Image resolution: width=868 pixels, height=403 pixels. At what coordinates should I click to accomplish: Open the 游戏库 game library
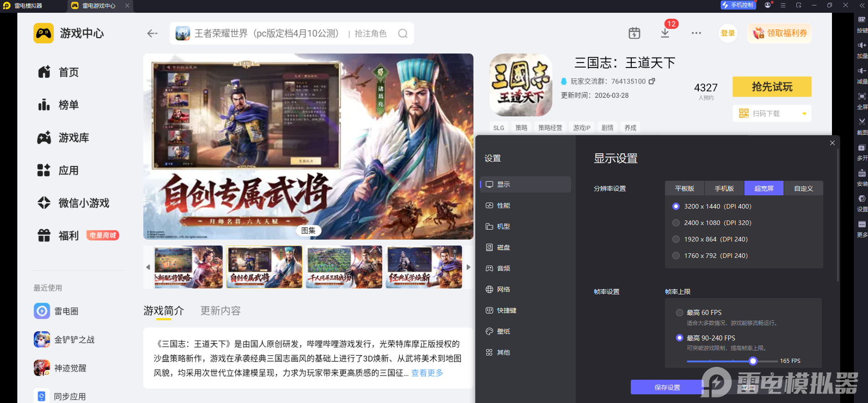(63, 138)
